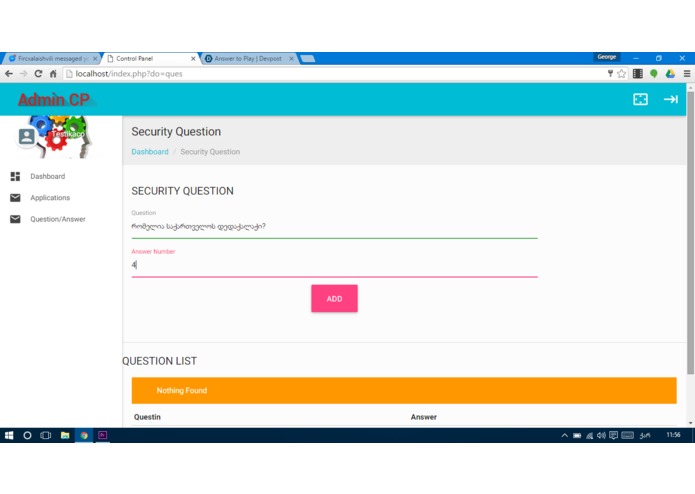Bookmark the page using the star icon
The height and width of the screenshot is (494, 695).
click(621, 74)
